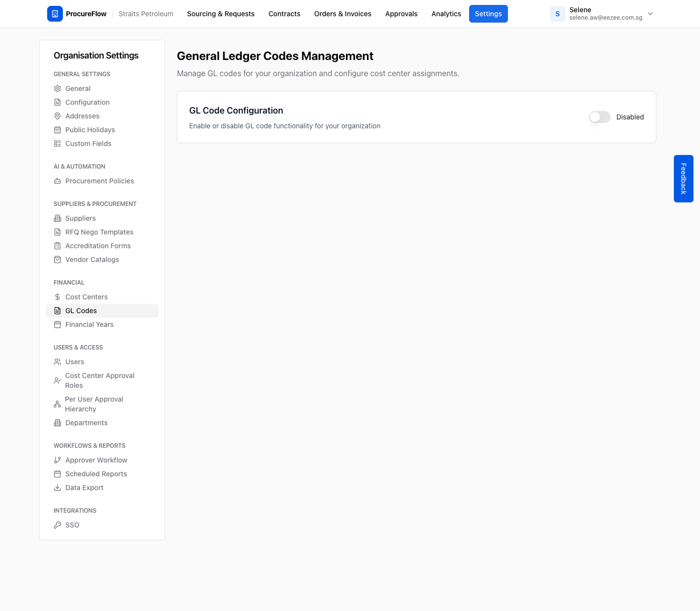Click the calendar icon beside Scheduled Reports

[57, 474]
